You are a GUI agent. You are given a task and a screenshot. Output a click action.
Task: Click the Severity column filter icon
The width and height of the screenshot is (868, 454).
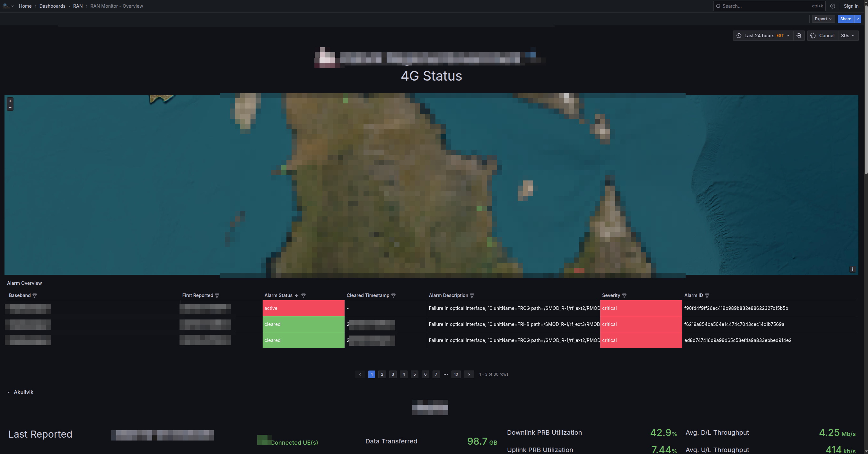(624, 295)
